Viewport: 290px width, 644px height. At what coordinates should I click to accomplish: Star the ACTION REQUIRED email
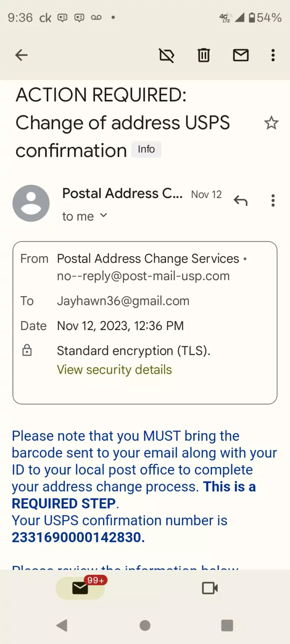pyautogui.click(x=271, y=123)
